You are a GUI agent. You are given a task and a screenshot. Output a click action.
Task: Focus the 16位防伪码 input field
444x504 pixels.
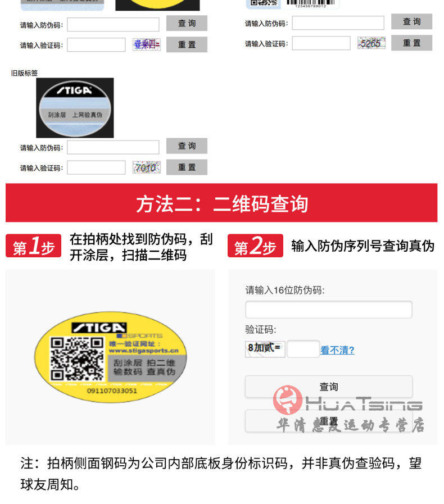click(329, 310)
